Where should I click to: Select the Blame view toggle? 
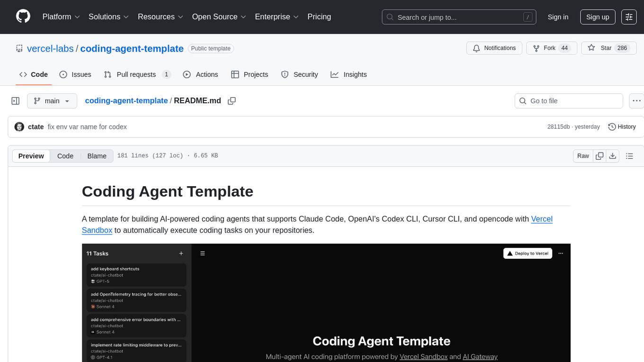coord(97,156)
